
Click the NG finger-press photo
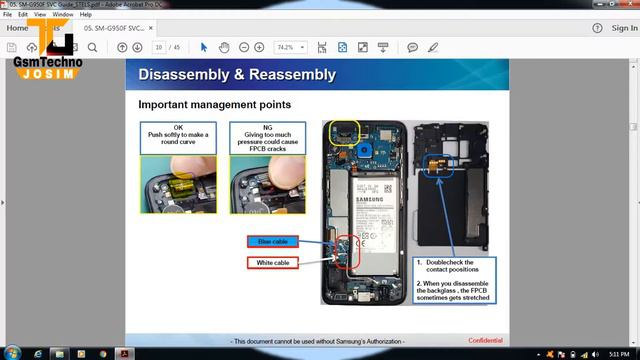click(268, 184)
